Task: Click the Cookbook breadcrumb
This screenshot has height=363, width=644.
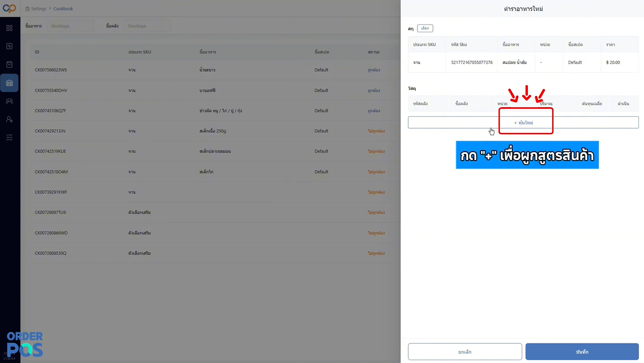Action: coord(63,9)
